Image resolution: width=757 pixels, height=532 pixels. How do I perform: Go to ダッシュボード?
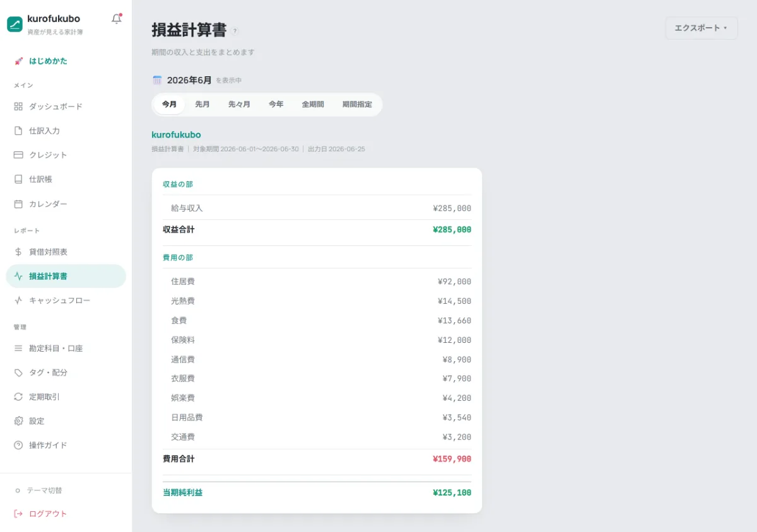pos(66,107)
